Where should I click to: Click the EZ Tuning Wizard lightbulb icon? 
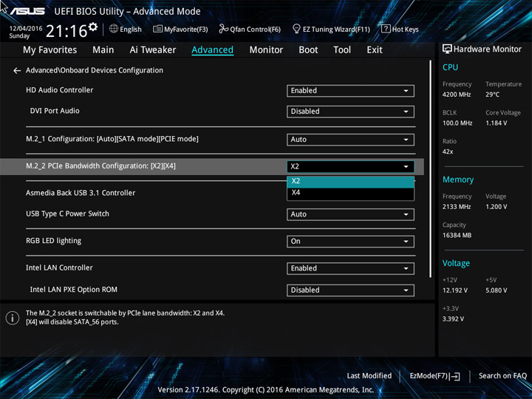[296, 29]
